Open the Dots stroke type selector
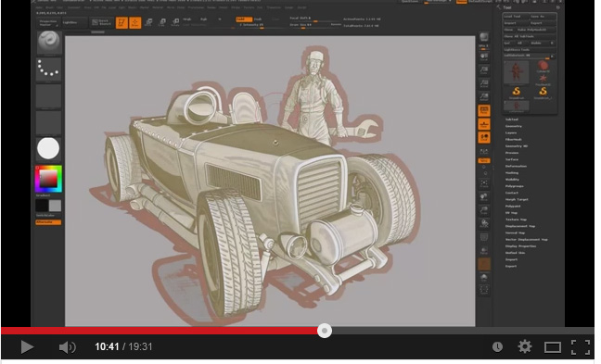This screenshot has height=364, width=601. click(x=48, y=69)
